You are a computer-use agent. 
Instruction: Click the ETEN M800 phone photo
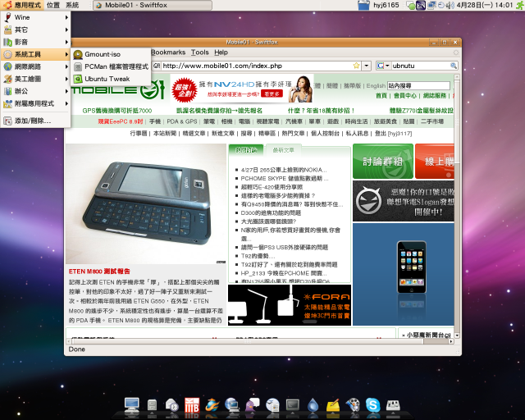pyautogui.click(x=146, y=204)
